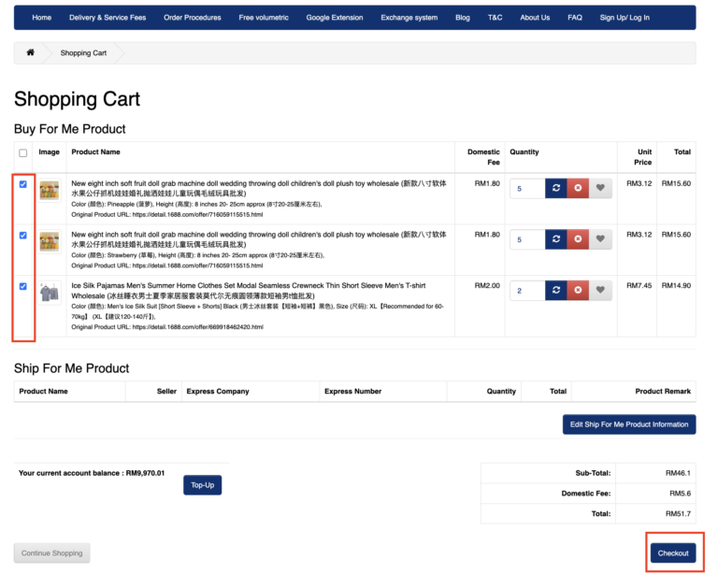Image resolution: width=718 pixels, height=588 pixels.
Task: Open the Order Procedures menu
Action: pyautogui.click(x=193, y=18)
